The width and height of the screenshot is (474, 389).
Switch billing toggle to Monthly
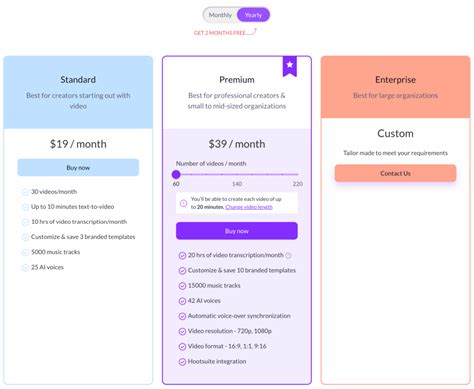[x=220, y=15]
